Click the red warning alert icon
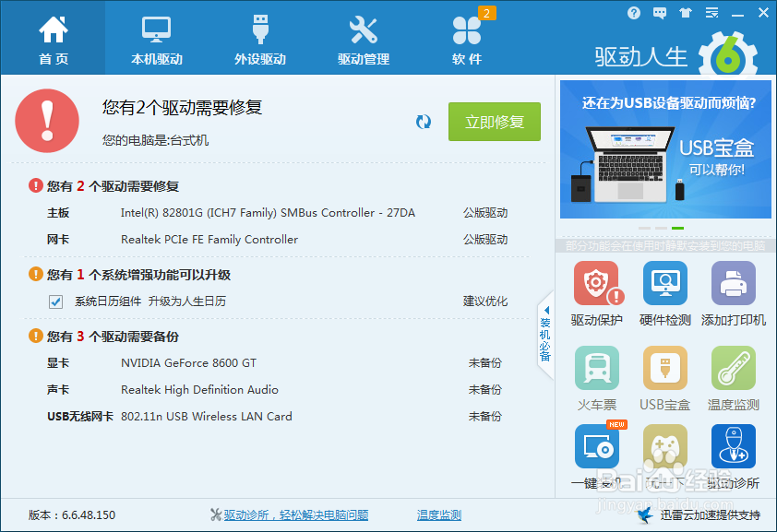This screenshot has width=777, height=532. coord(47,121)
